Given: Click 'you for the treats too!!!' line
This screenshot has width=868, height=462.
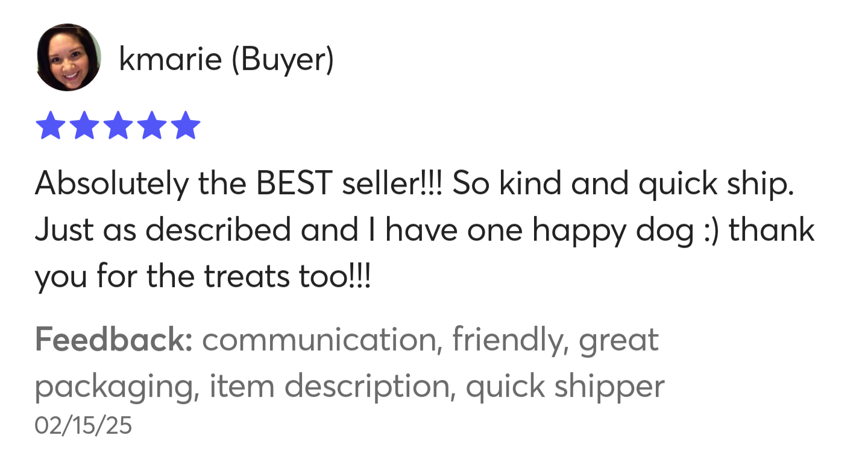Looking at the screenshot, I should [203, 277].
